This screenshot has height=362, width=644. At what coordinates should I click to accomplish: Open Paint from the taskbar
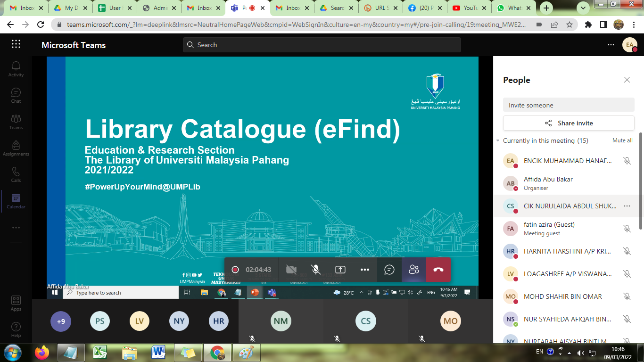[x=246, y=353]
